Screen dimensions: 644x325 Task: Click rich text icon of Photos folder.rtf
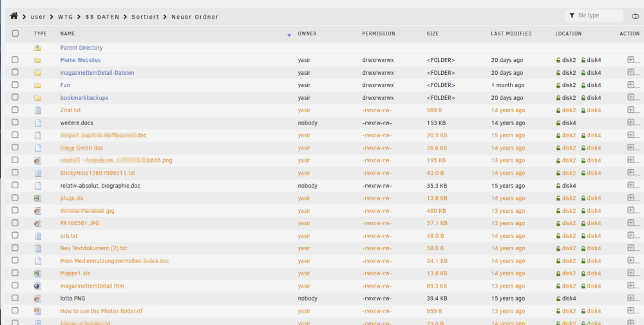pos(38,311)
